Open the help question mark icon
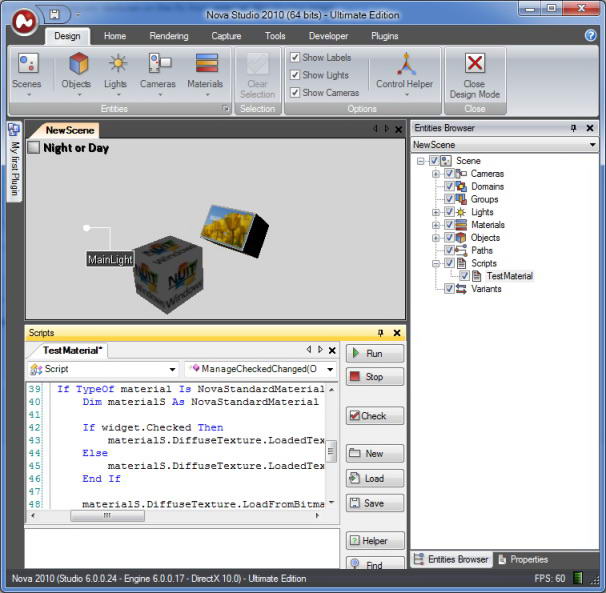The width and height of the screenshot is (606, 593). 590,36
